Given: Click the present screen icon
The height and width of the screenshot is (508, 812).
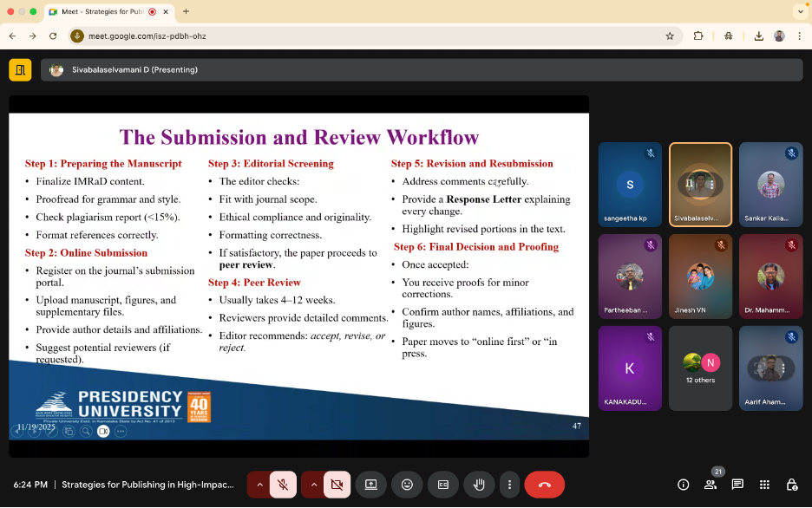Looking at the screenshot, I should click(371, 485).
